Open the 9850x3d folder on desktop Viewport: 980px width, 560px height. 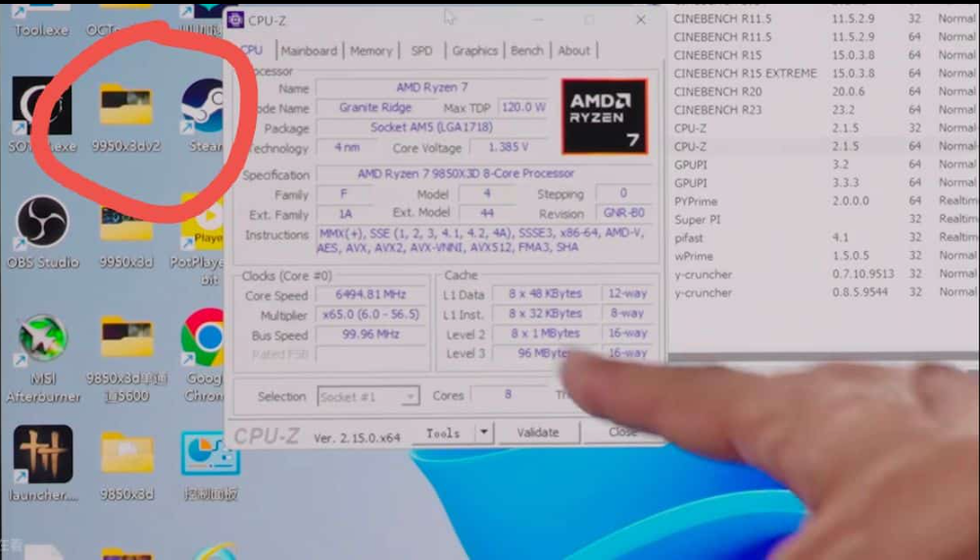[x=126, y=454]
